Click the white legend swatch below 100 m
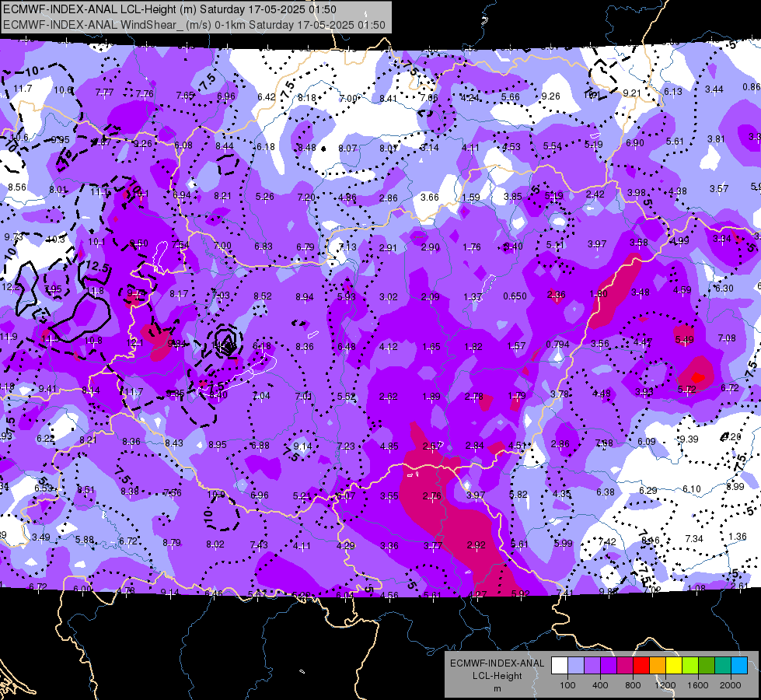The height and width of the screenshot is (700, 761). [560, 665]
